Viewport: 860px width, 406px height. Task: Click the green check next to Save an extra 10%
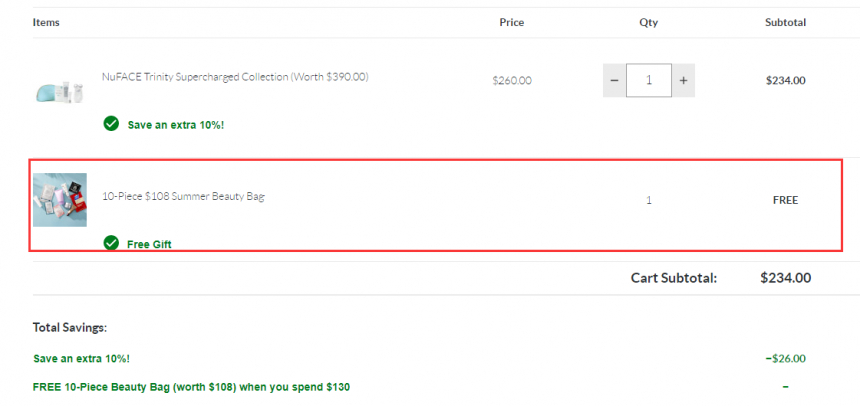[111, 123]
